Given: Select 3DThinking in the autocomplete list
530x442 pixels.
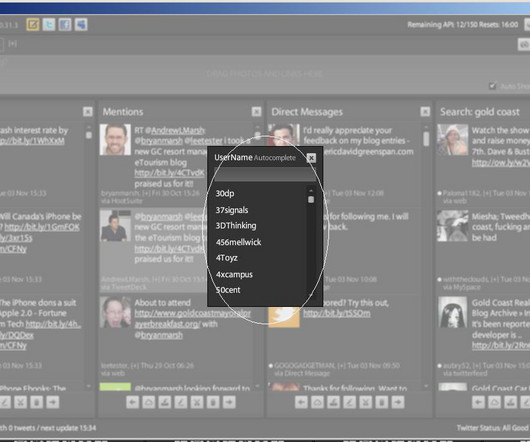Looking at the screenshot, I should pyautogui.click(x=236, y=226).
